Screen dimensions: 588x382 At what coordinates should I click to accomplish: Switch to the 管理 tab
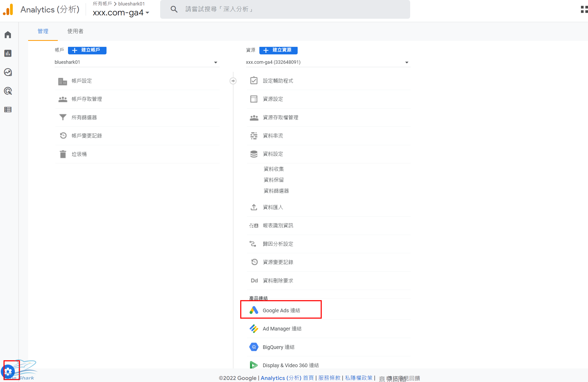(43, 31)
